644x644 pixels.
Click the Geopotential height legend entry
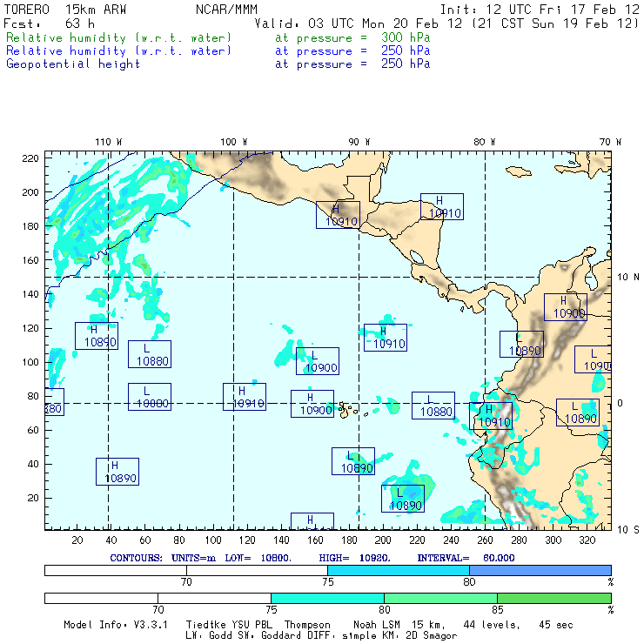73,64
